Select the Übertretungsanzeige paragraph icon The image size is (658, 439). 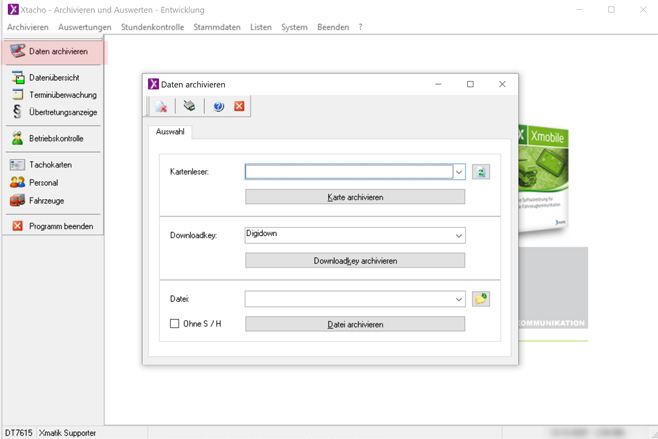(18, 112)
